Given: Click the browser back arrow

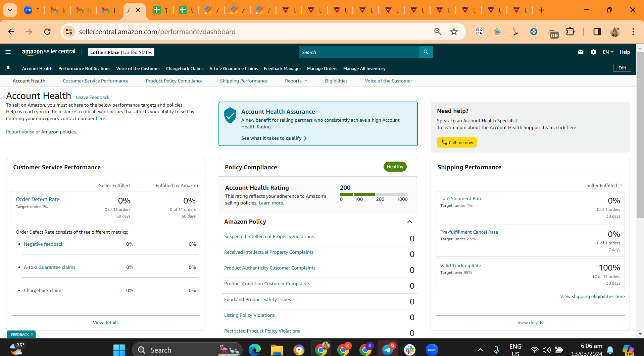Looking at the screenshot, I should [11, 32].
